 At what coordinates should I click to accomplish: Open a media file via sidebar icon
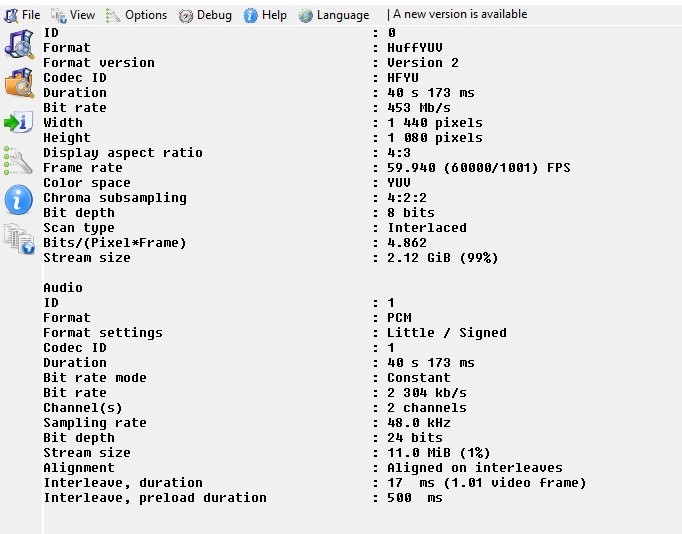(19, 43)
